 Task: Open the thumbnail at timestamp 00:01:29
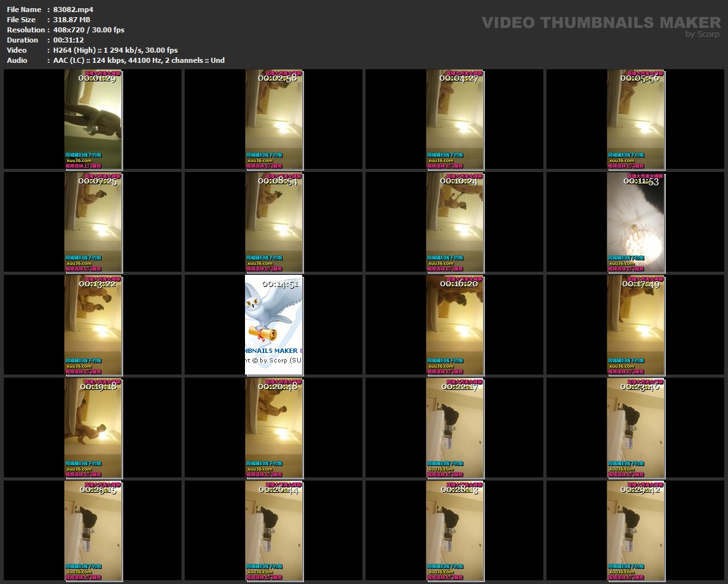93,121
